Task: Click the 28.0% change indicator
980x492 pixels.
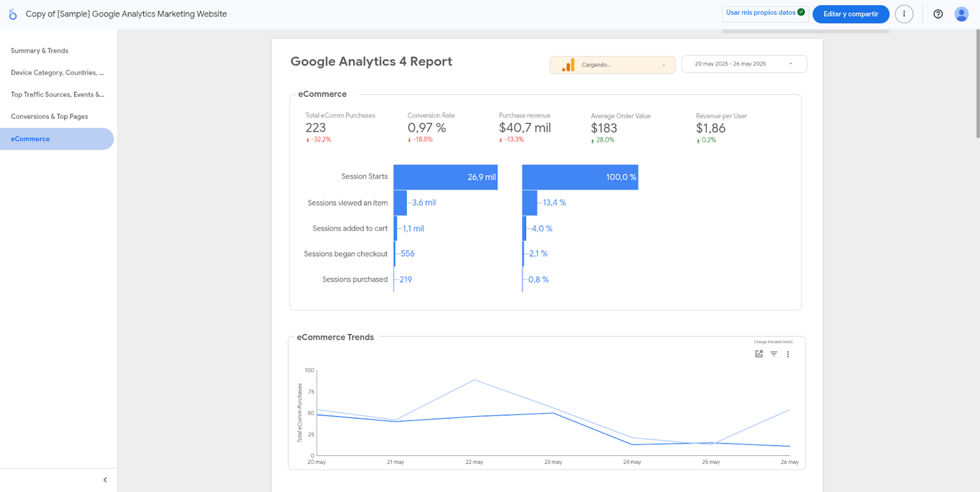Action: coord(603,140)
